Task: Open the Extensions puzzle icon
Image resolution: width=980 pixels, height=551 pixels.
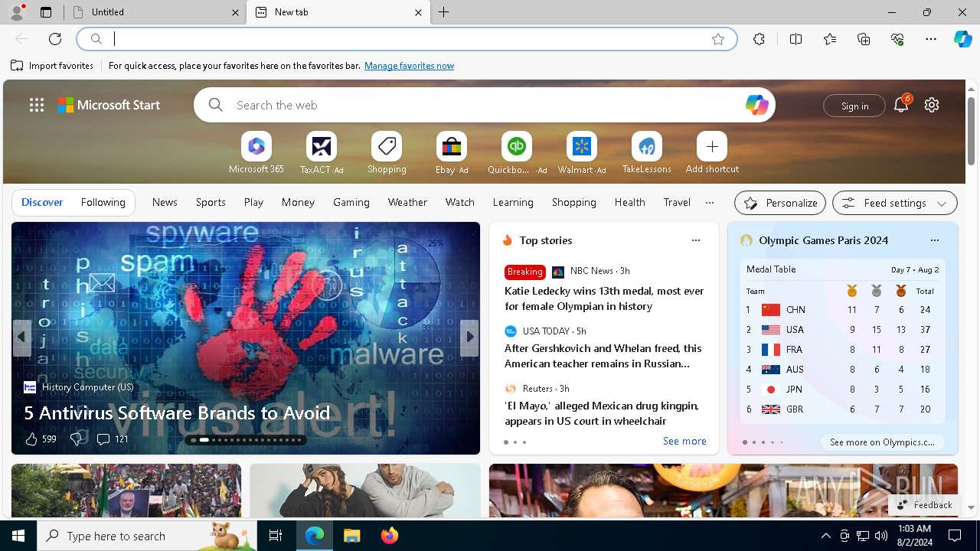Action: [759, 39]
